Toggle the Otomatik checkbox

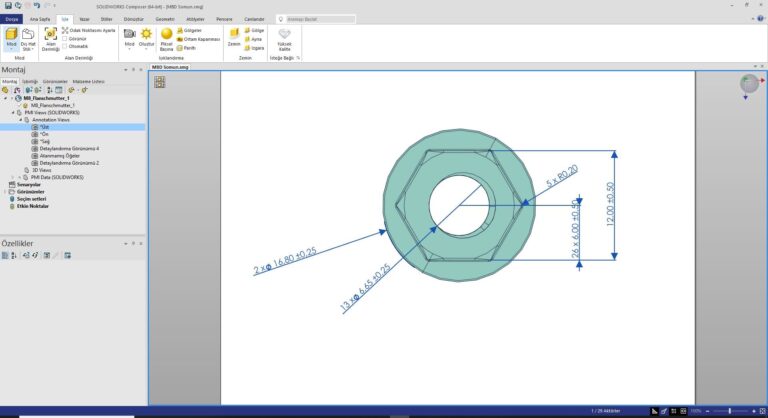click(66, 45)
